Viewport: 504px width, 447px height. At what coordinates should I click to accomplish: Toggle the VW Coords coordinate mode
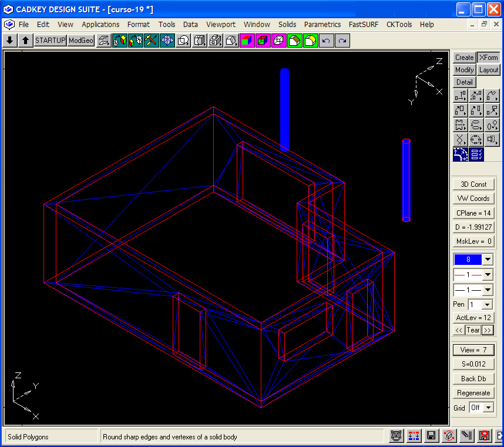(x=473, y=199)
